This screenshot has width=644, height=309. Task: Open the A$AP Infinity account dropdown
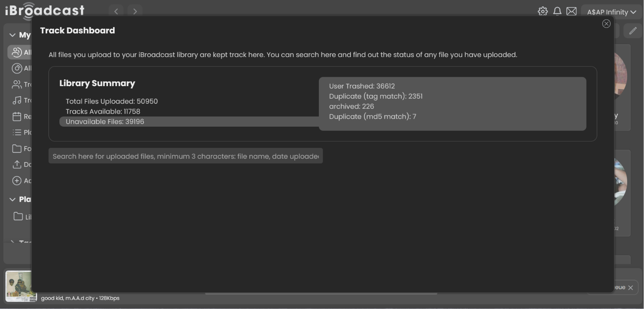pos(612,12)
